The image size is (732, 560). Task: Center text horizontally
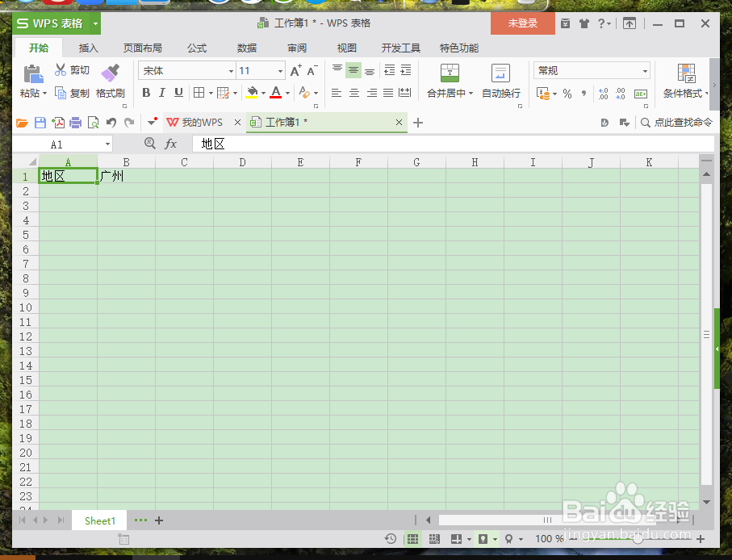pos(354,93)
